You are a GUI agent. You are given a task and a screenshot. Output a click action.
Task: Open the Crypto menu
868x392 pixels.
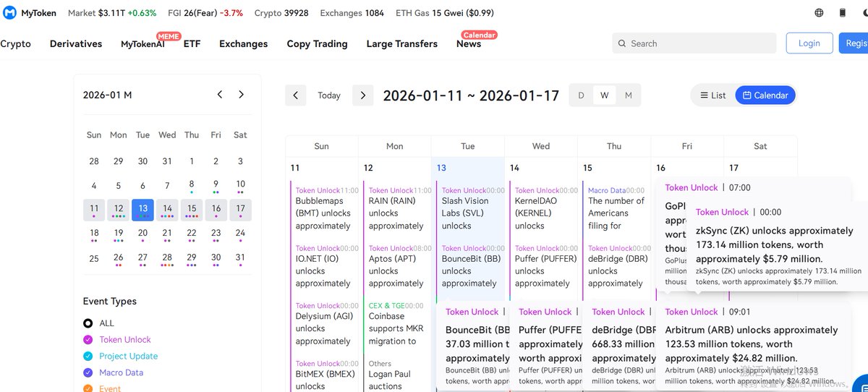click(15, 44)
